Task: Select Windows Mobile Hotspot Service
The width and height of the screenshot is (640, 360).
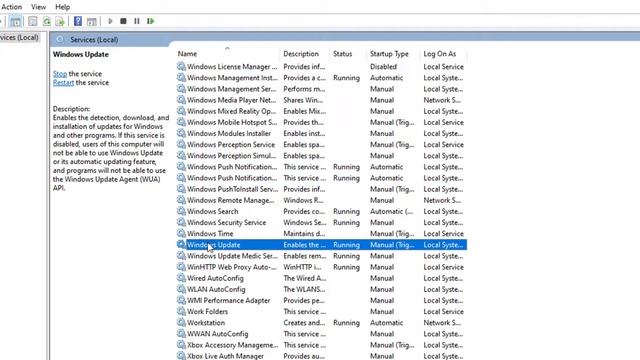Action: click(322, 122)
